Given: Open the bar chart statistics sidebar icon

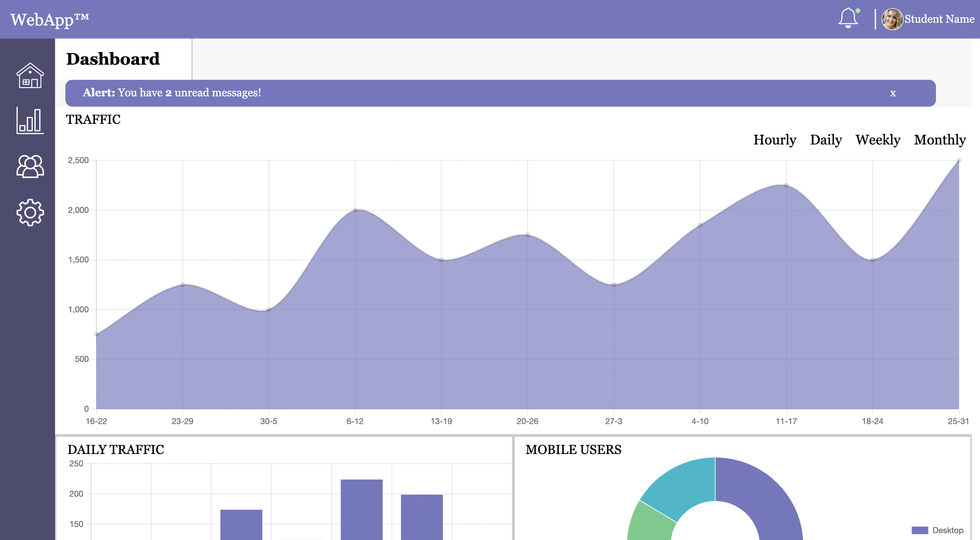Looking at the screenshot, I should (x=30, y=120).
